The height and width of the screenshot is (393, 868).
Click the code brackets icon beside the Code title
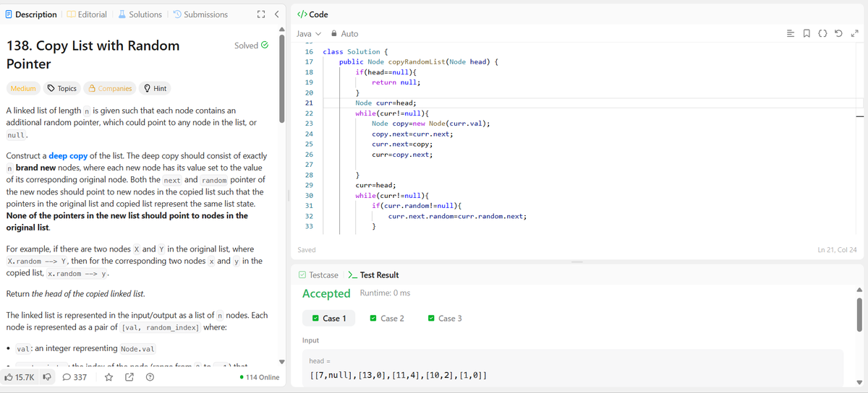(302, 14)
